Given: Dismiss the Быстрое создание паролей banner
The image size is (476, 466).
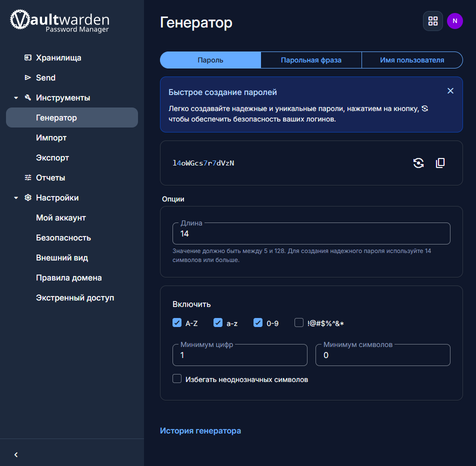Looking at the screenshot, I should [450, 91].
